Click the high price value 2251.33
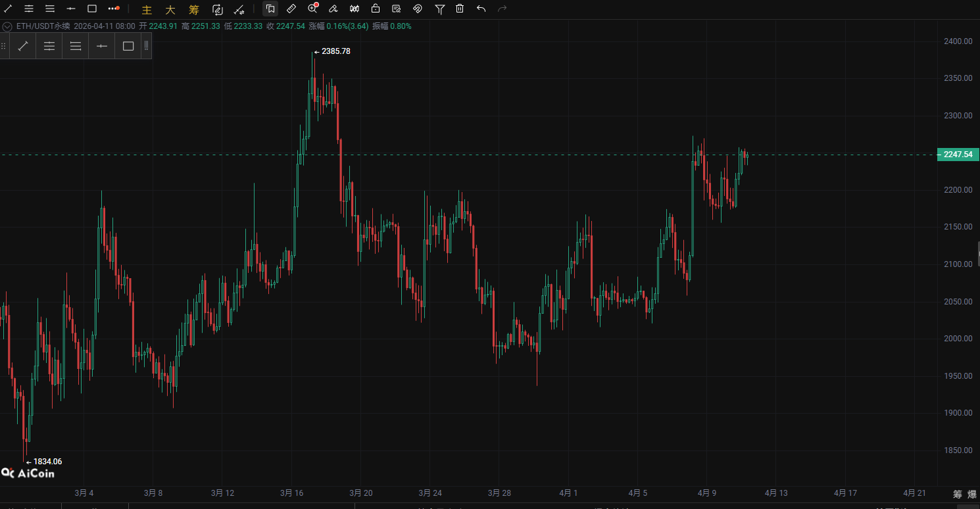This screenshot has width=980, height=509. [x=205, y=26]
